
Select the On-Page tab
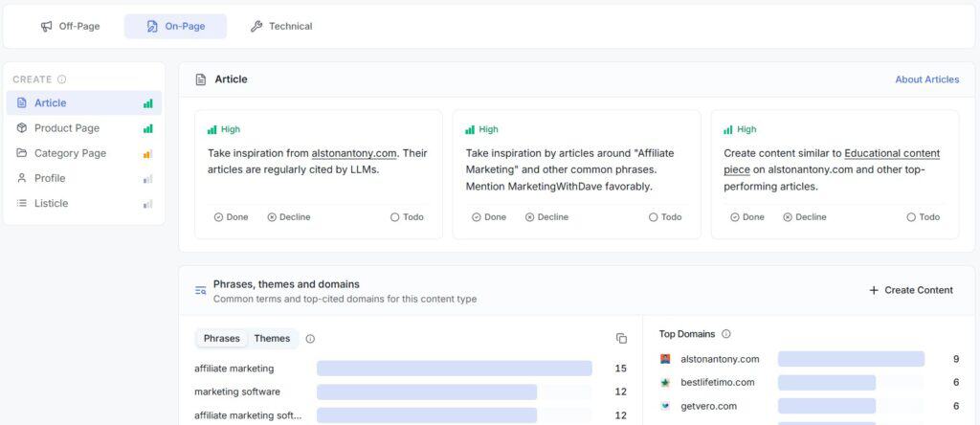click(176, 26)
